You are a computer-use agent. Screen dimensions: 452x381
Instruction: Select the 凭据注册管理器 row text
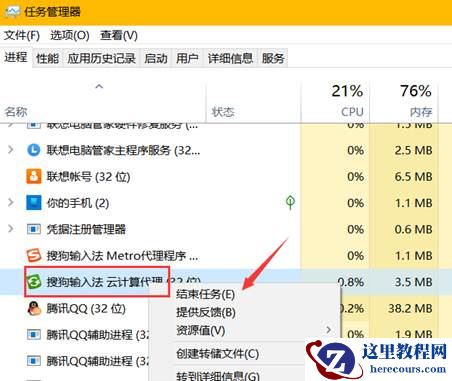[86, 229]
